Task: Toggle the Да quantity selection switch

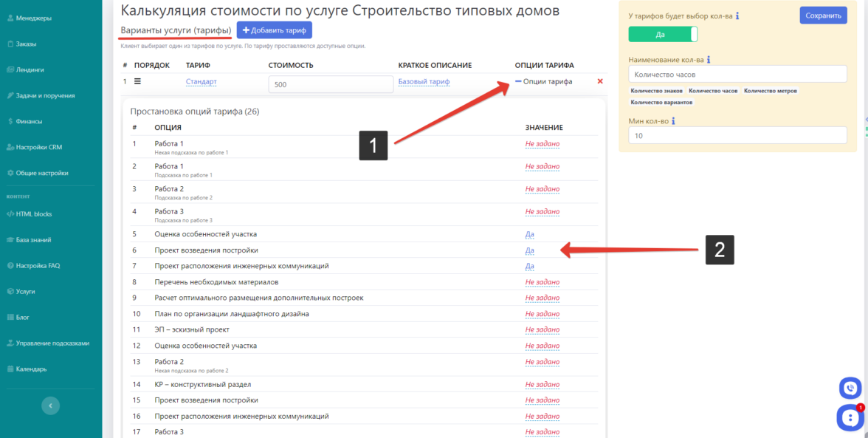Action: click(x=662, y=35)
